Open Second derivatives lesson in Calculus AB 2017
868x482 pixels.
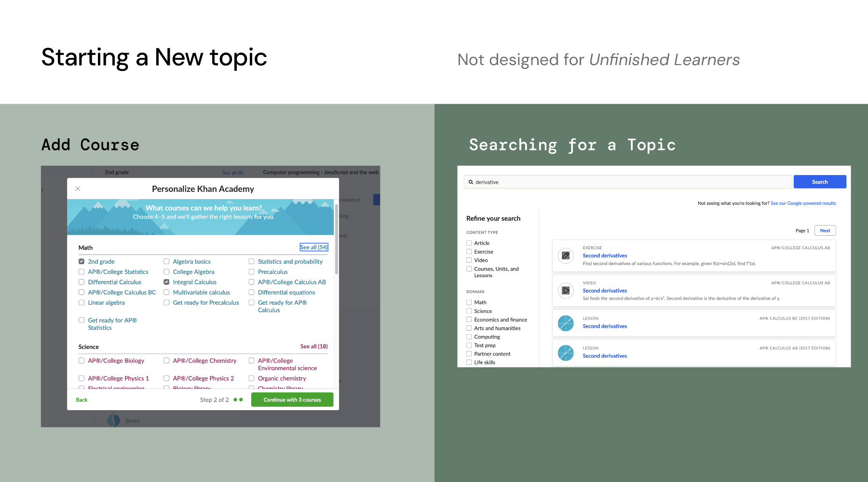pyautogui.click(x=605, y=356)
